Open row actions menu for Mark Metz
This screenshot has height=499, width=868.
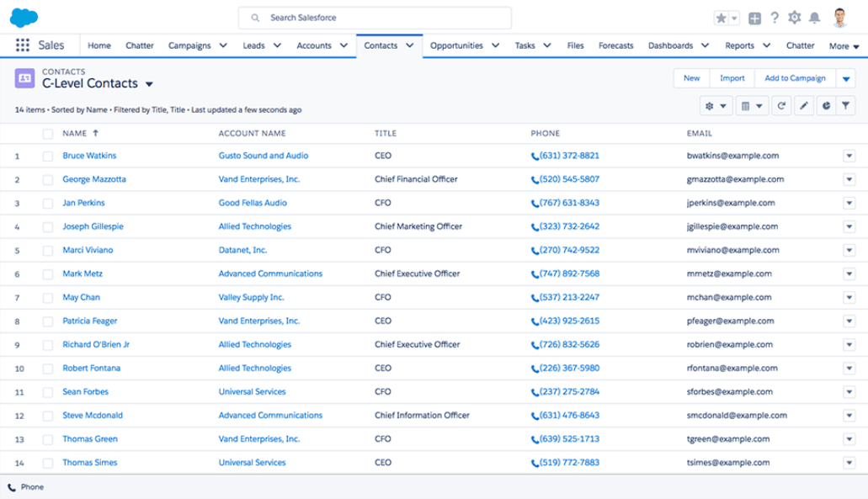tap(849, 273)
